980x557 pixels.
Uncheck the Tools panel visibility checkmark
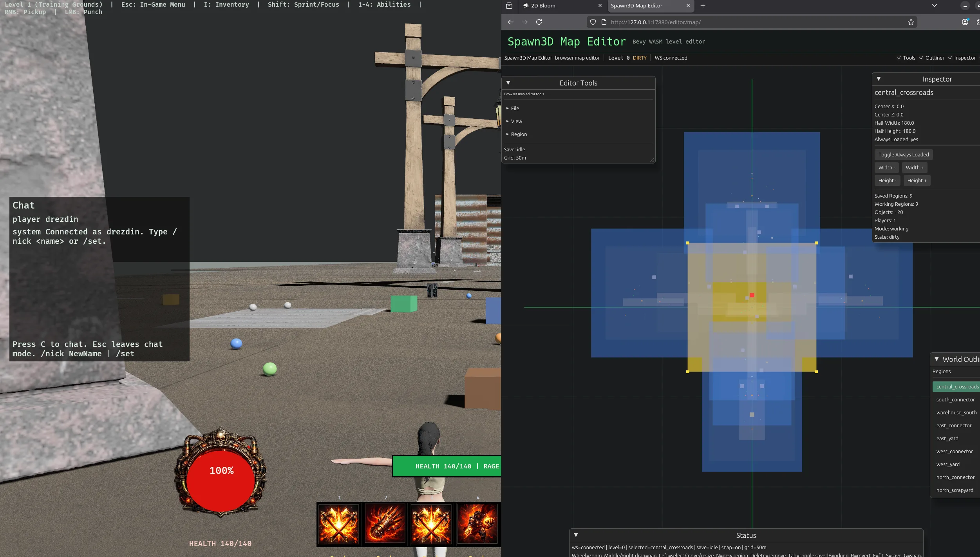click(899, 58)
